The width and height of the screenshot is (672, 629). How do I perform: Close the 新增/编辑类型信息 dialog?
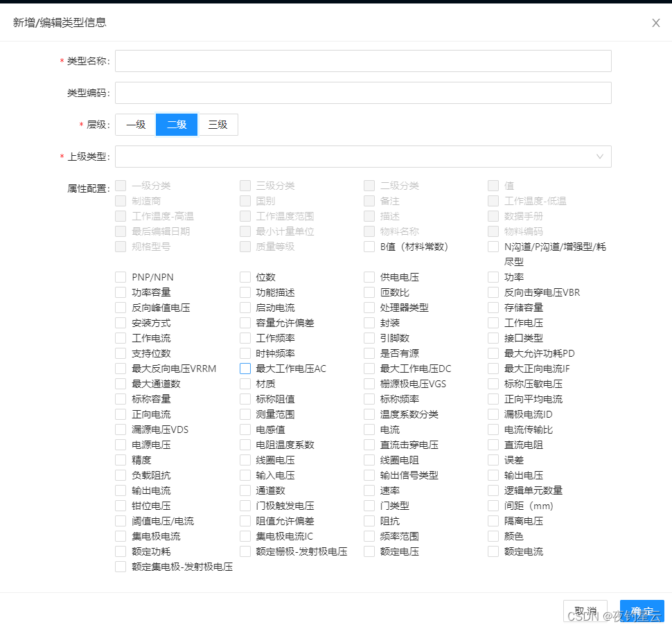click(655, 22)
